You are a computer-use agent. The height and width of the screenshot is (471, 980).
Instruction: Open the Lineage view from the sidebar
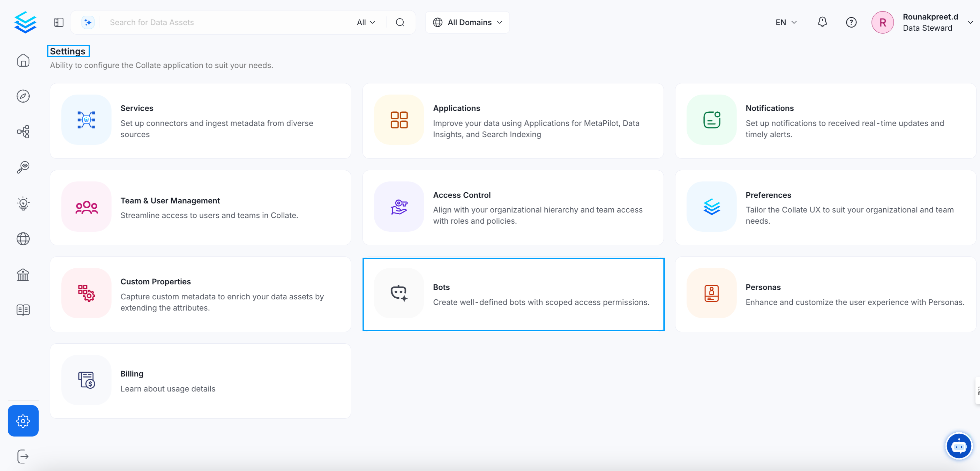[x=23, y=131]
